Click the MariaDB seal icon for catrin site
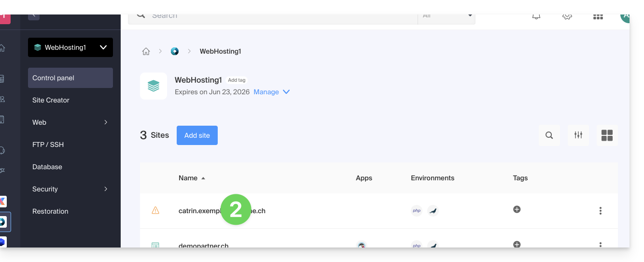The image size is (644, 262). pyautogui.click(x=433, y=211)
